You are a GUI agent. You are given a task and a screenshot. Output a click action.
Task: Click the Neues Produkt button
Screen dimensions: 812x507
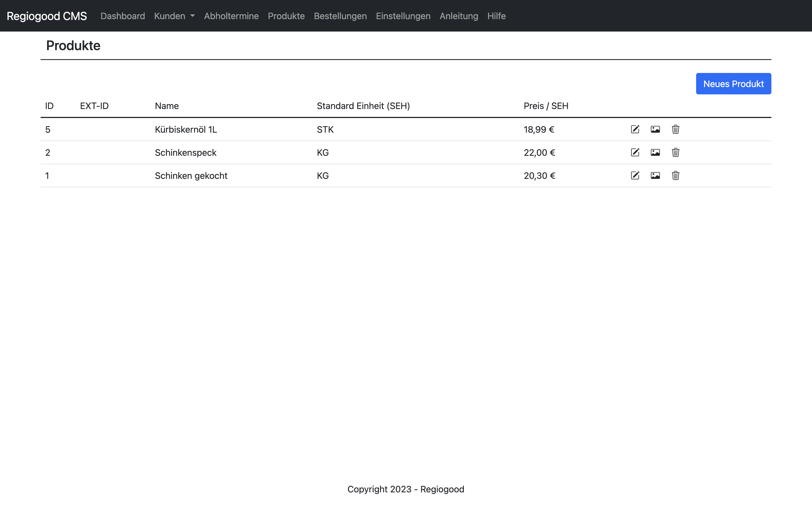(x=733, y=84)
